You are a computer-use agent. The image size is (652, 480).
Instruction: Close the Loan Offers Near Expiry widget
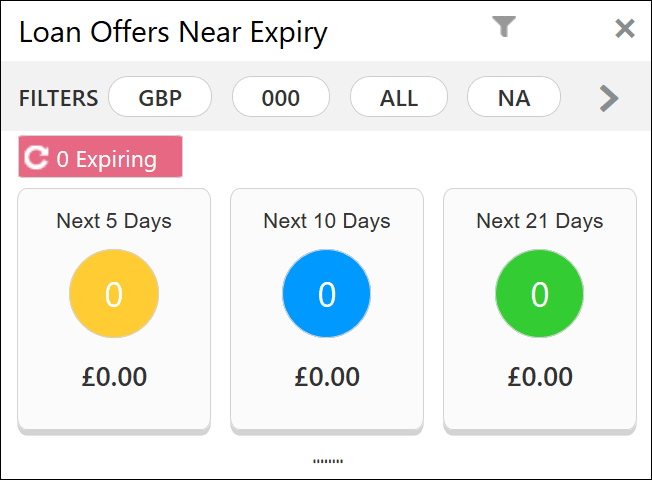pyautogui.click(x=625, y=29)
